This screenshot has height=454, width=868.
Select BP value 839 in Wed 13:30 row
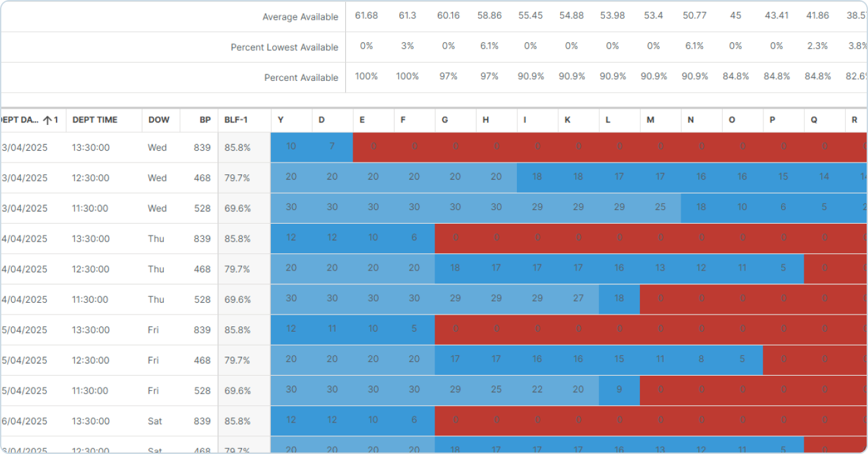tap(202, 147)
